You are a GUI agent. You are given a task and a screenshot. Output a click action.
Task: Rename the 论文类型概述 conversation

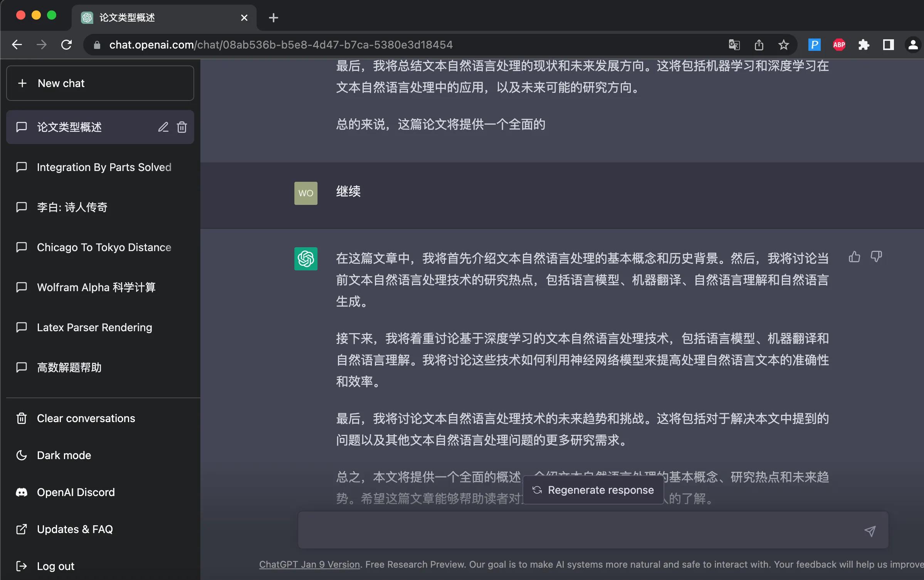pyautogui.click(x=163, y=127)
